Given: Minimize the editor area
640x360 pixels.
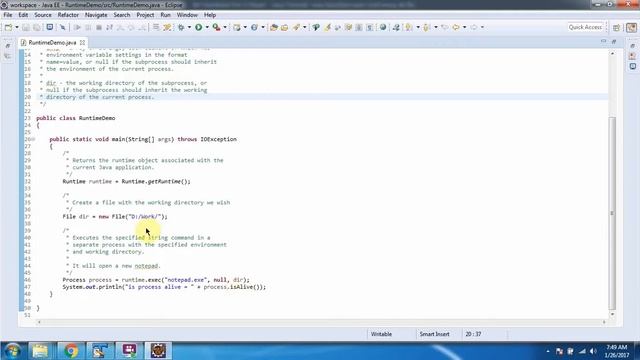Looking at the screenshot, I should coord(604,41).
